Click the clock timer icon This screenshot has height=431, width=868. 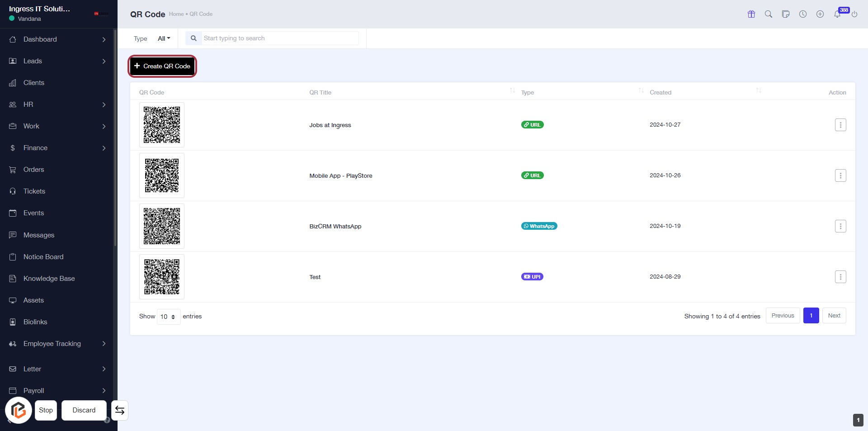pyautogui.click(x=803, y=14)
